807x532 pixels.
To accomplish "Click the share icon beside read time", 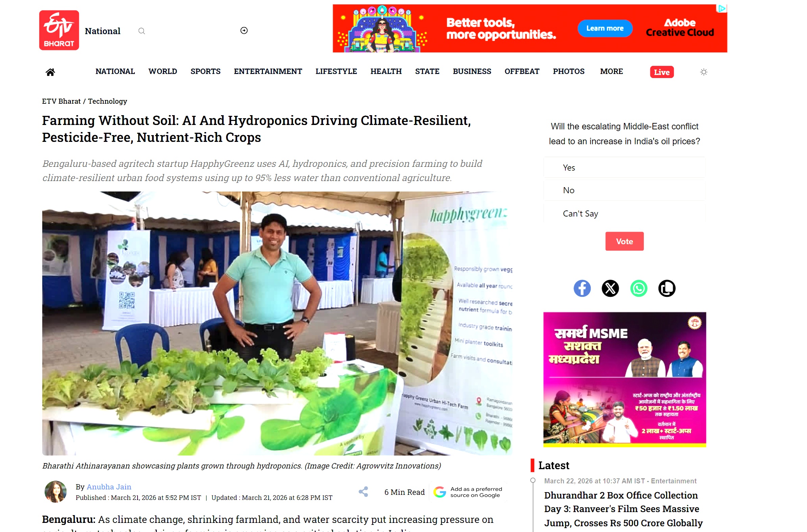I will tap(364, 491).
